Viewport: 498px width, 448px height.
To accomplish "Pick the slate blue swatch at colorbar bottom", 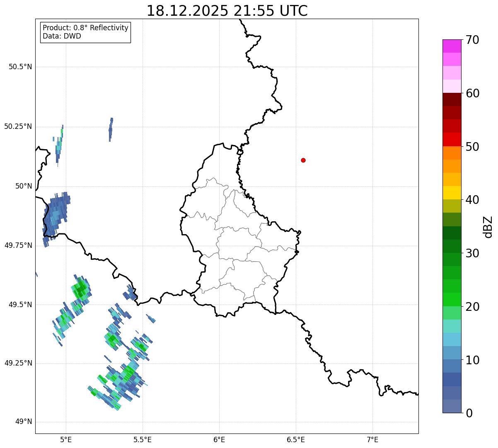I will tap(452, 406).
